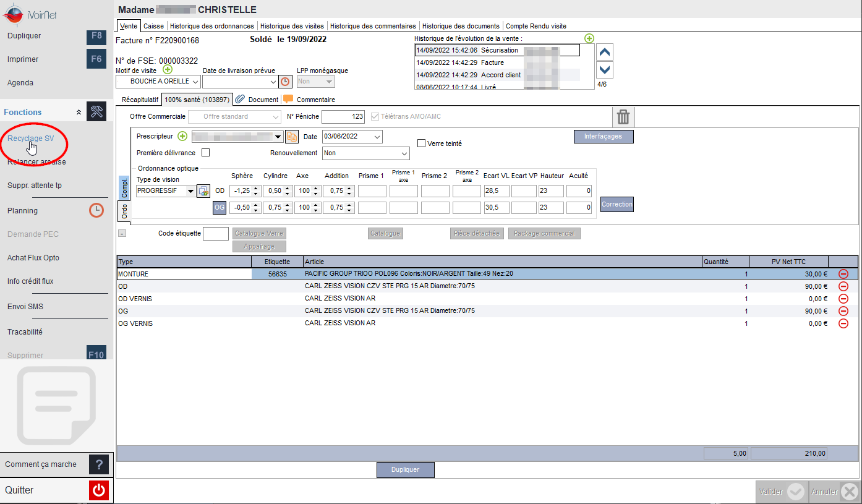
Task: Open the Historique des visites tab
Action: [x=292, y=26]
